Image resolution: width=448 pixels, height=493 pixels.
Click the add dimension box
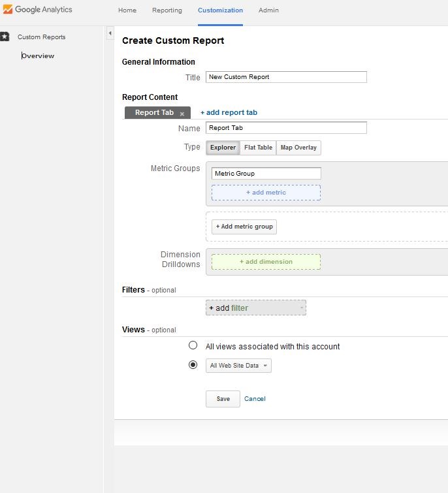(266, 262)
